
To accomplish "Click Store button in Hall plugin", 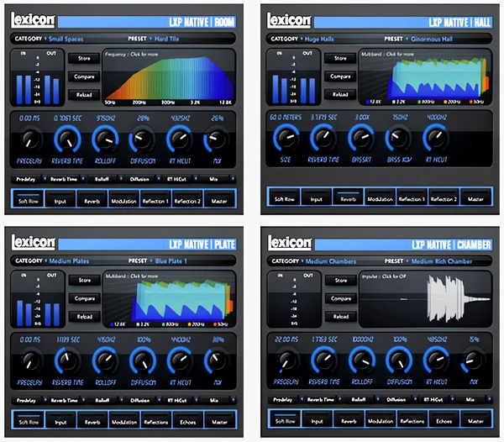I will pyautogui.click(x=340, y=59).
